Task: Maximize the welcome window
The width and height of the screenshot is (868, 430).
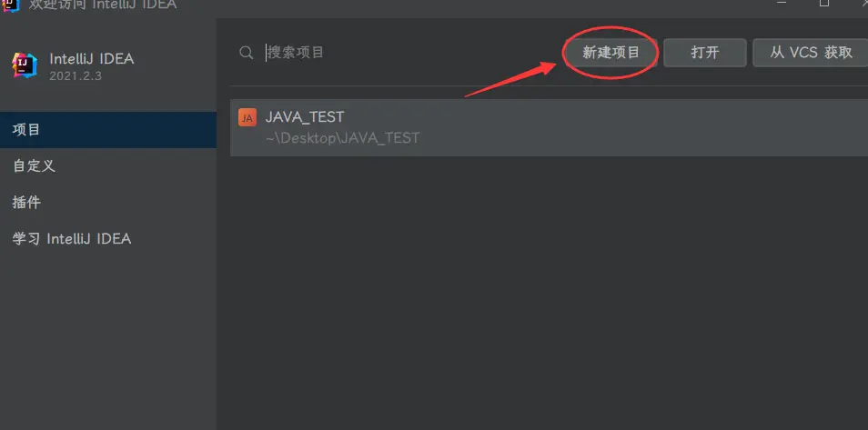Action: click(x=824, y=4)
